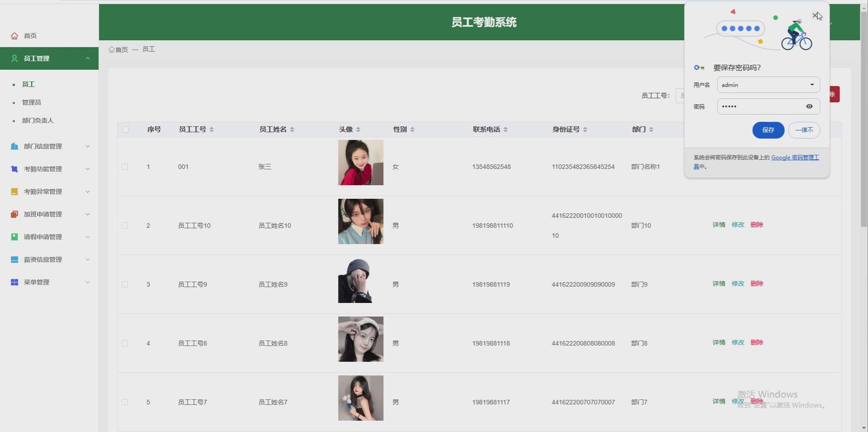Screen dimensions: 868x432
Task: Click the home icon in sidebar
Action: tap(14, 36)
